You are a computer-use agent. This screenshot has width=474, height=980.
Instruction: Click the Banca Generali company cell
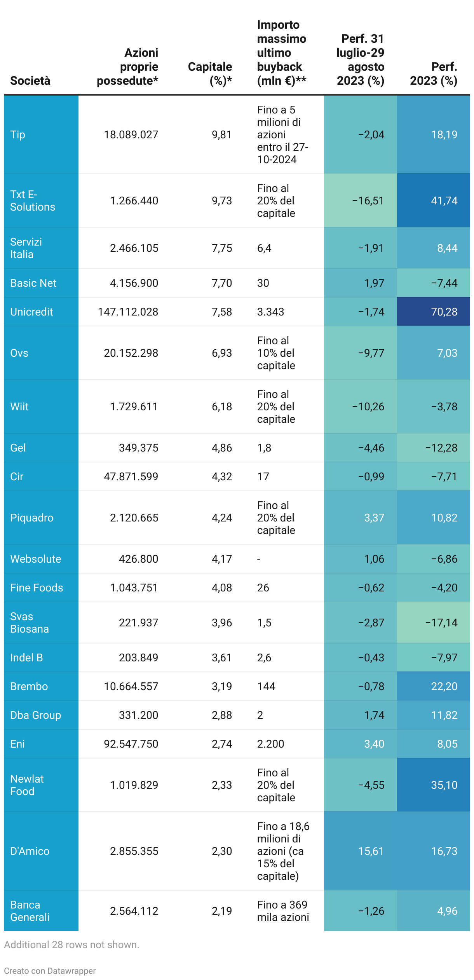30,911
